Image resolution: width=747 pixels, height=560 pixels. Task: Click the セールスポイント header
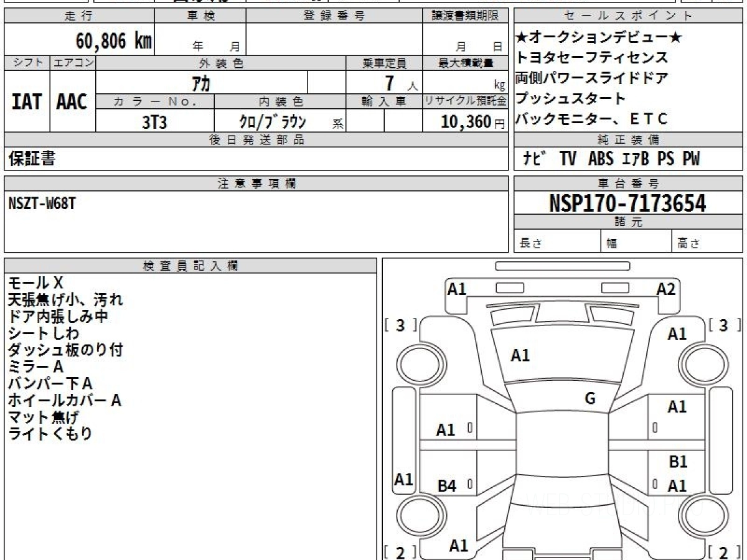click(628, 16)
